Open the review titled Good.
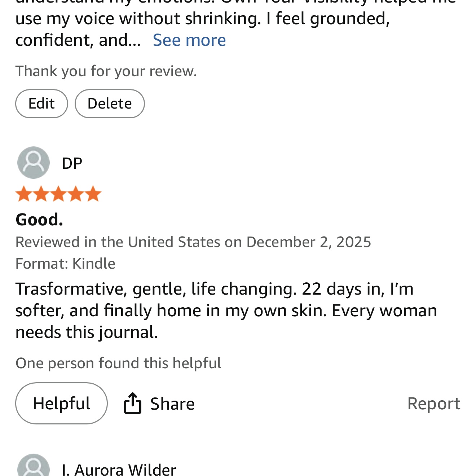476x476 pixels. tap(39, 220)
